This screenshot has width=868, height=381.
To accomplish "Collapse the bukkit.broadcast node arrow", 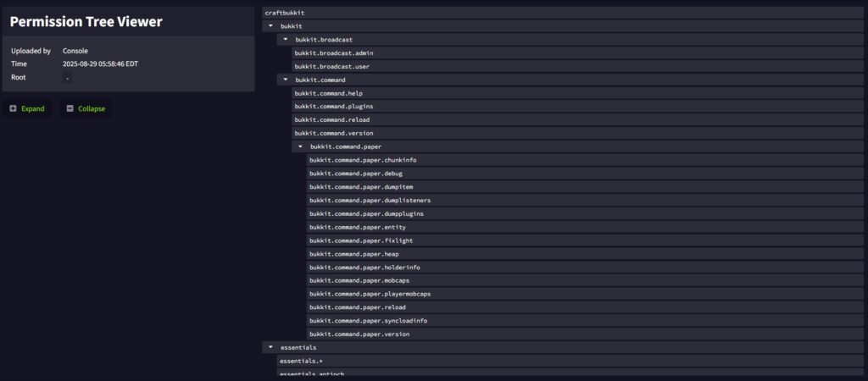I will [x=286, y=40].
